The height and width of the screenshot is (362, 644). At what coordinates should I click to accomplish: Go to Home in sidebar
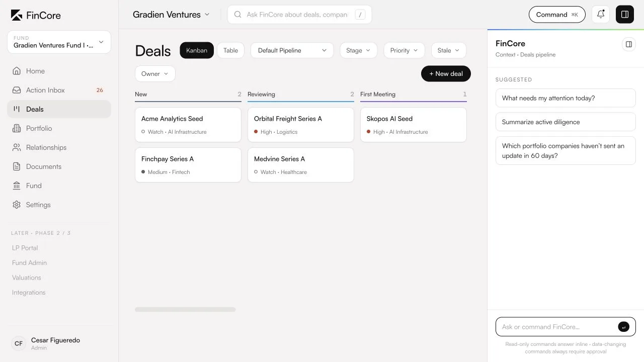59,71
